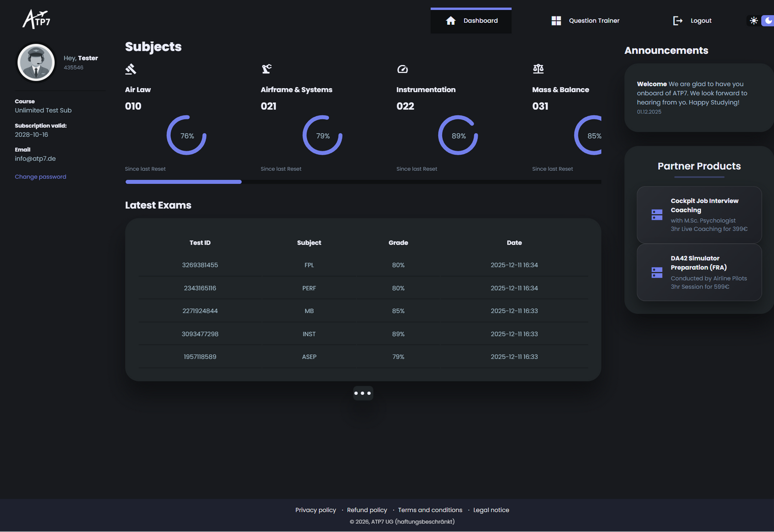Click the Mass & Balance scales icon
Image resolution: width=774 pixels, height=532 pixels.
(x=538, y=69)
